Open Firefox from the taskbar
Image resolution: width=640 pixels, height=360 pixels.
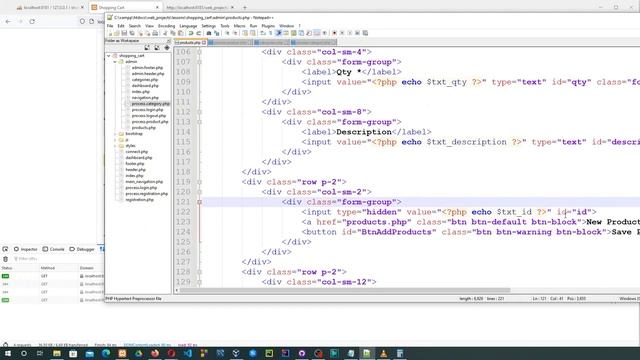click(x=155, y=353)
